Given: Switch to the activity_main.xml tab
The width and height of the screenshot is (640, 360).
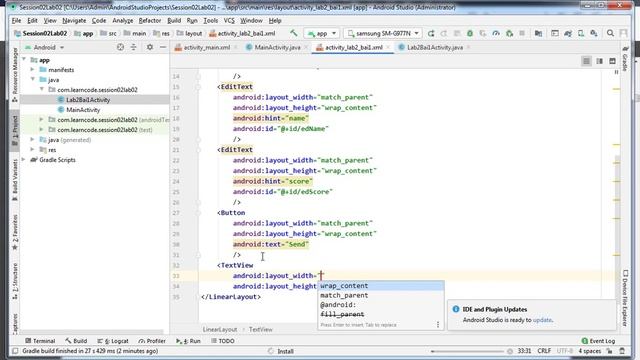Looking at the screenshot, I should tap(202, 47).
